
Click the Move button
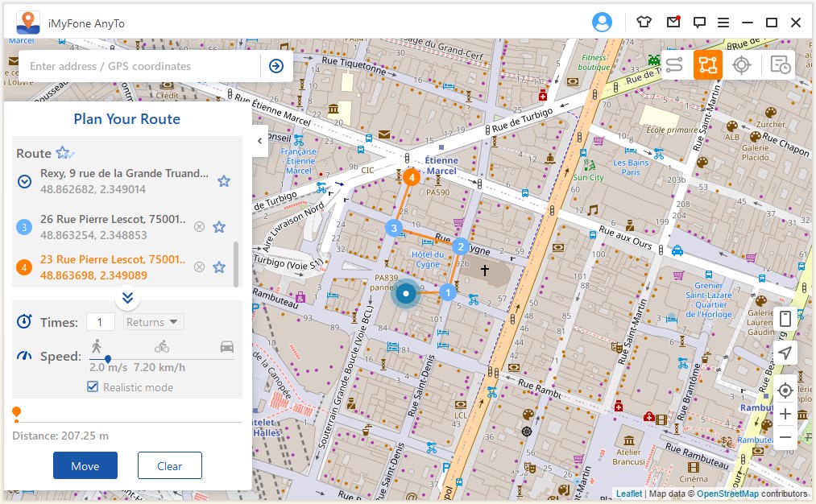85,465
